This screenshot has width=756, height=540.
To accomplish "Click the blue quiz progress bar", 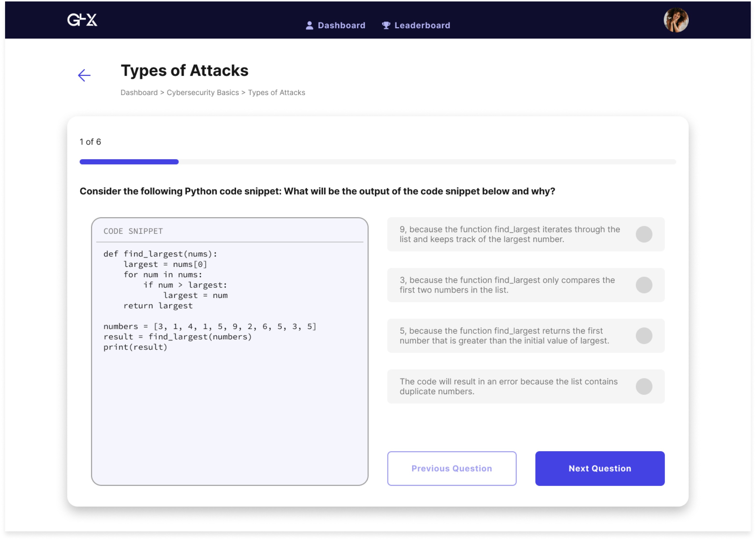I will pyautogui.click(x=129, y=162).
